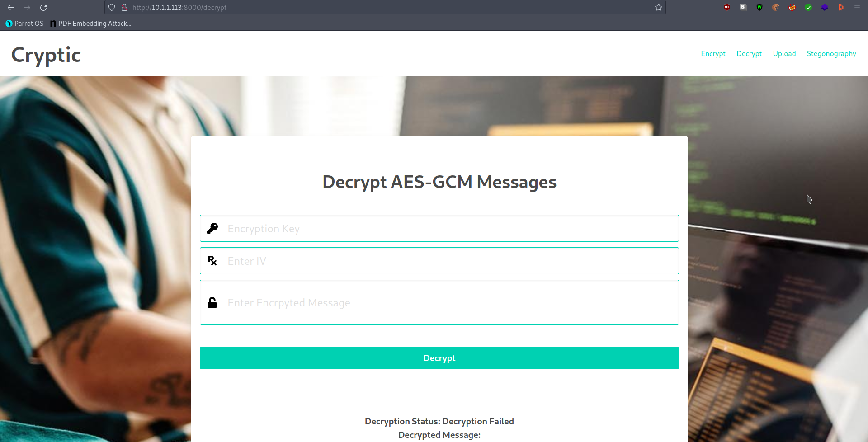Click the forward navigation arrow
The width and height of the screenshot is (868, 442).
27,8
